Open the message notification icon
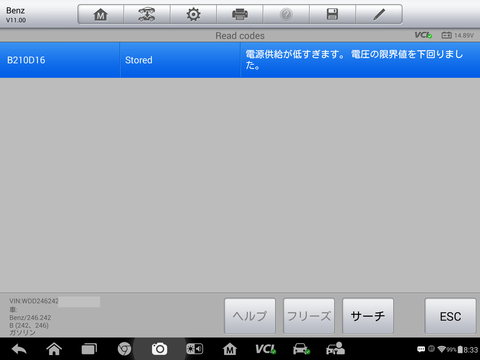This screenshot has width=480, height=360. tap(421, 349)
